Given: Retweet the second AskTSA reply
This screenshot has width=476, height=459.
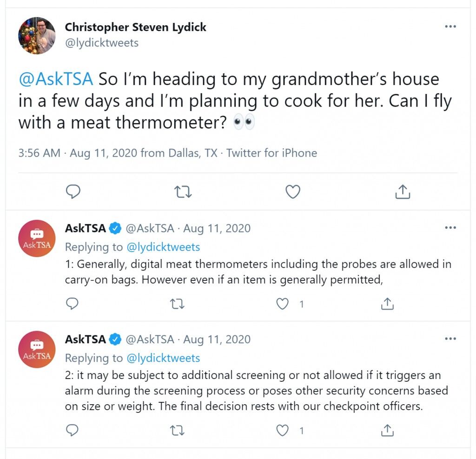Looking at the screenshot, I should click(x=177, y=431).
